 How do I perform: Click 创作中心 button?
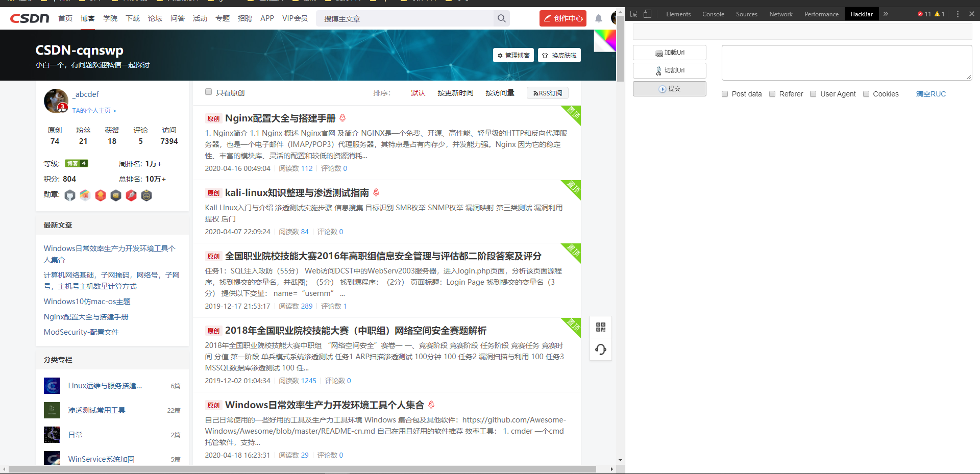563,18
